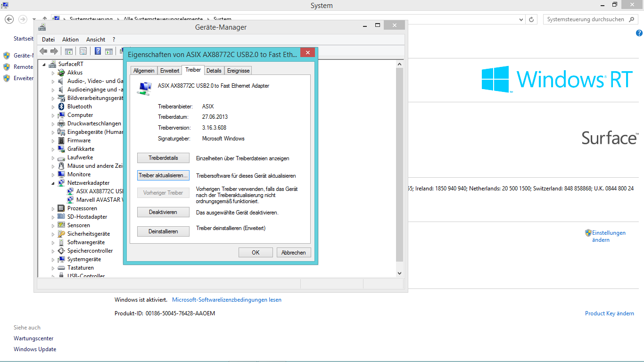
Task: Click the Bluetooth category icon
Action: 61,107
